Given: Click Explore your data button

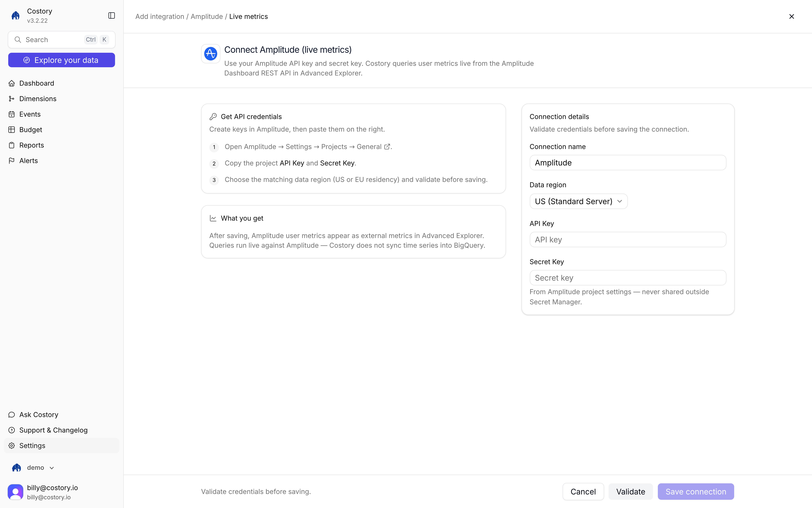Looking at the screenshot, I should [62, 60].
